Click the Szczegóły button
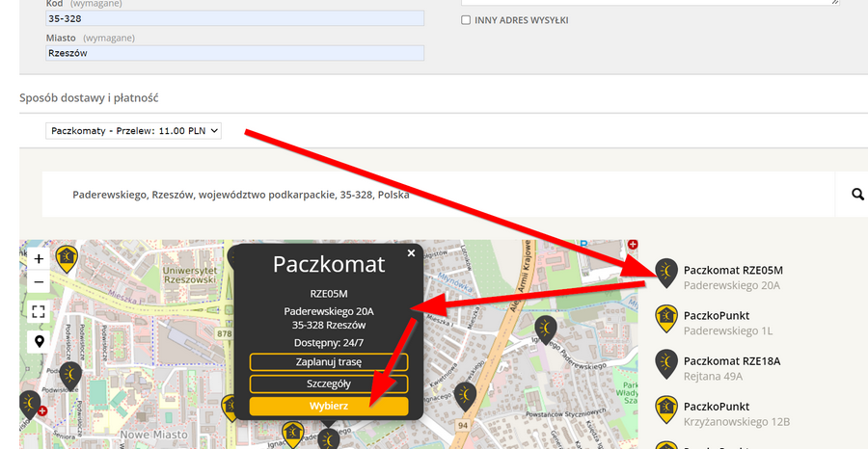 (x=329, y=383)
